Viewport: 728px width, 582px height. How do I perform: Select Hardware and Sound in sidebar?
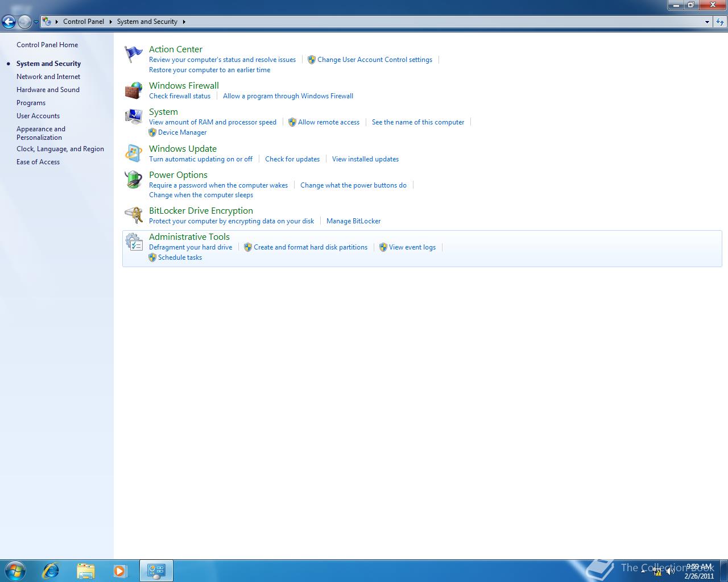click(48, 90)
